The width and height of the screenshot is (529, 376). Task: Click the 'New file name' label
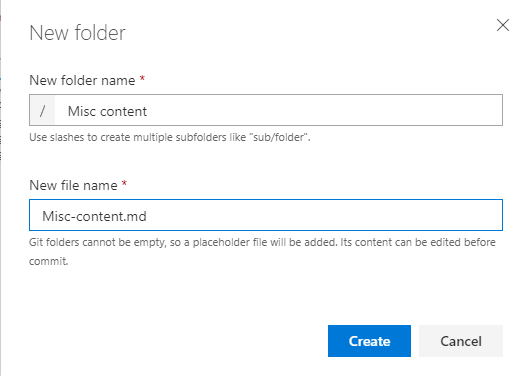point(73,185)
